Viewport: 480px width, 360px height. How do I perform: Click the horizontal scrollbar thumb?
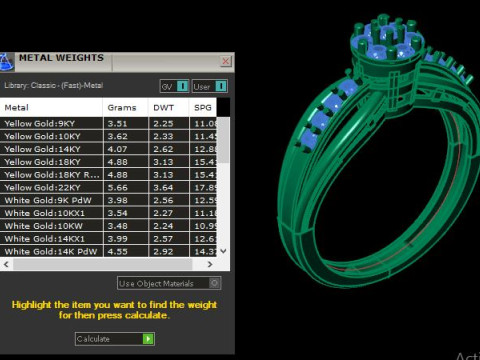103,264
